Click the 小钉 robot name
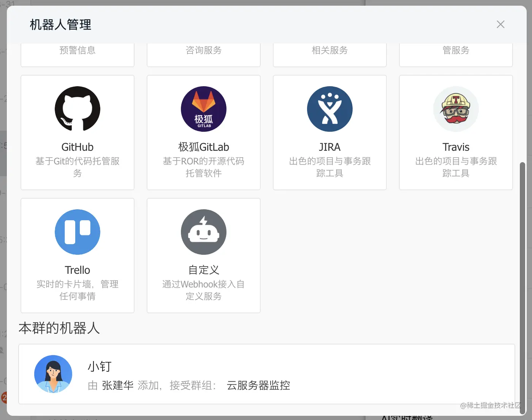This screenshot has width=532, height=420. point(100,366)
